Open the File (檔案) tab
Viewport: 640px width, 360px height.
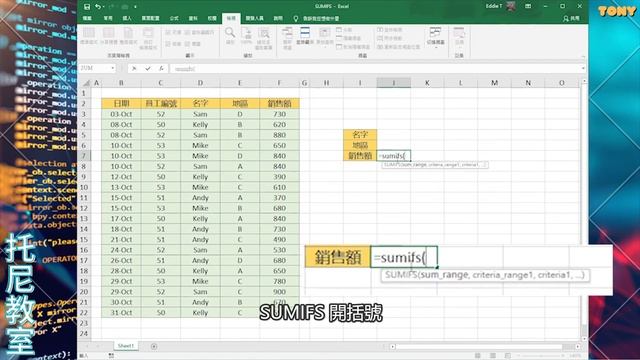[x=87, y=18]
